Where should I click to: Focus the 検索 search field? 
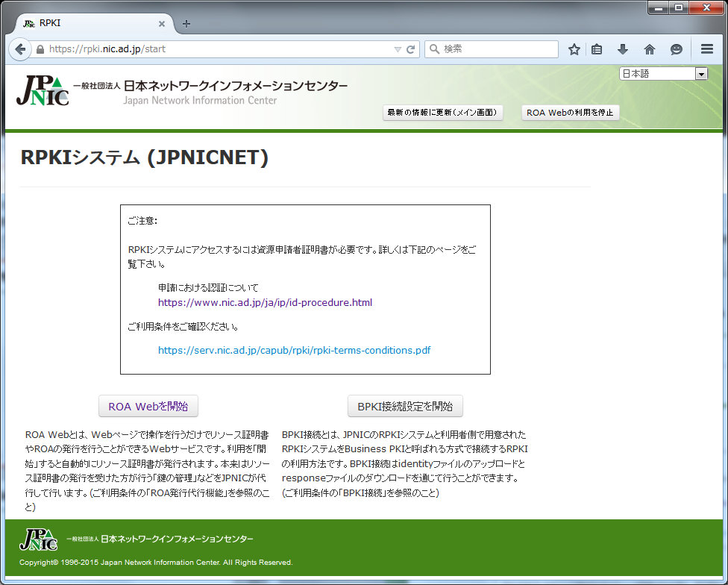(x=492, y=49)
